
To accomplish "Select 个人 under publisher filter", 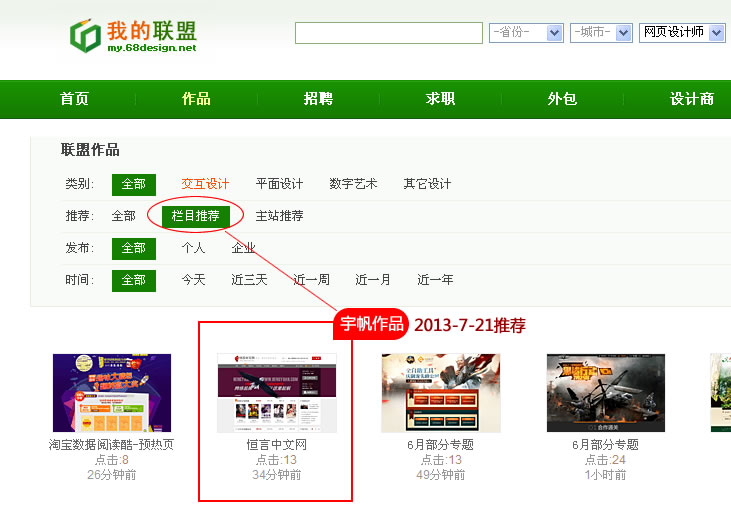I will point(193,248).
